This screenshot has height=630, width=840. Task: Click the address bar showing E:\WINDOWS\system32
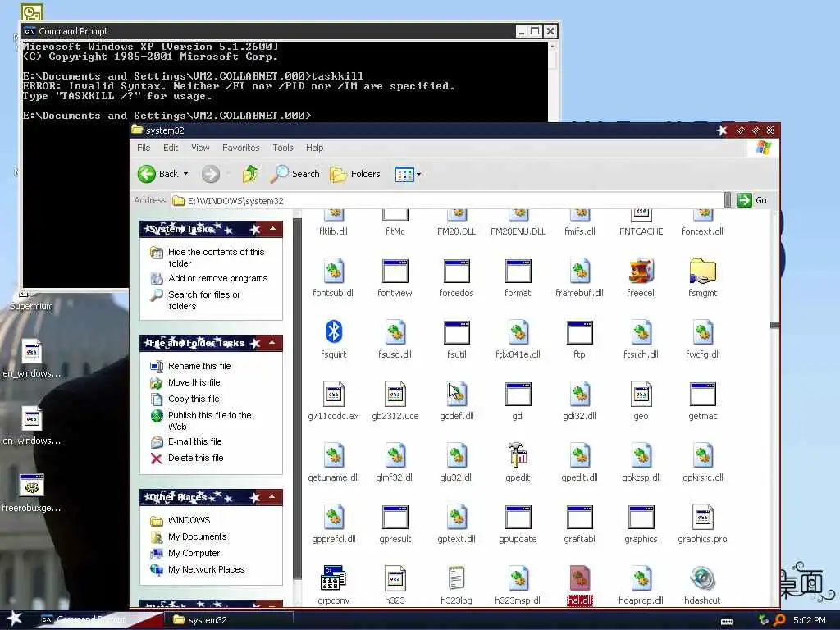447,201
